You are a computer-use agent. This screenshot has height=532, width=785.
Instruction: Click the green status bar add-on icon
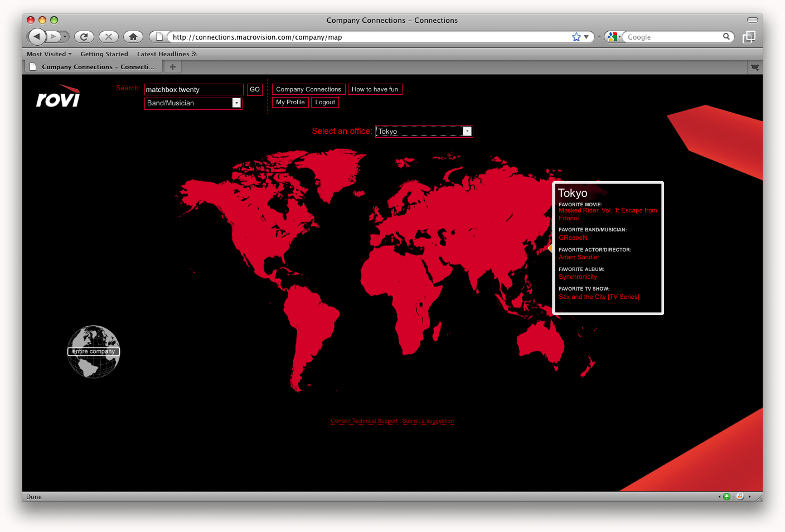(x=726, y=496)
